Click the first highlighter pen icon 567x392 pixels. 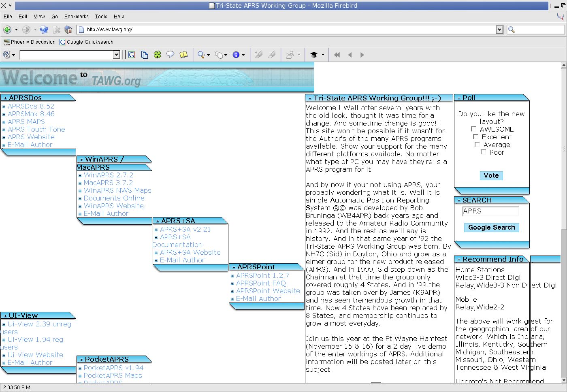coord(259,55)
